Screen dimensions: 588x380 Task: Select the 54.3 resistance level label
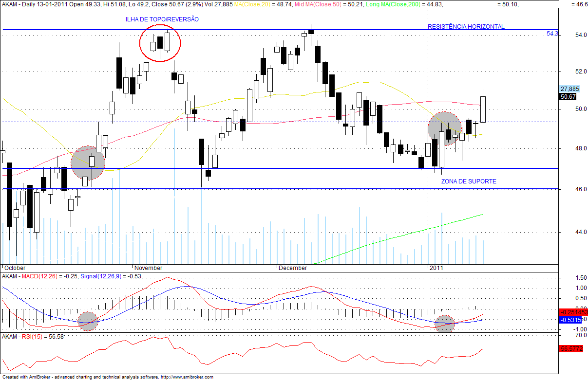pos(552,34)
